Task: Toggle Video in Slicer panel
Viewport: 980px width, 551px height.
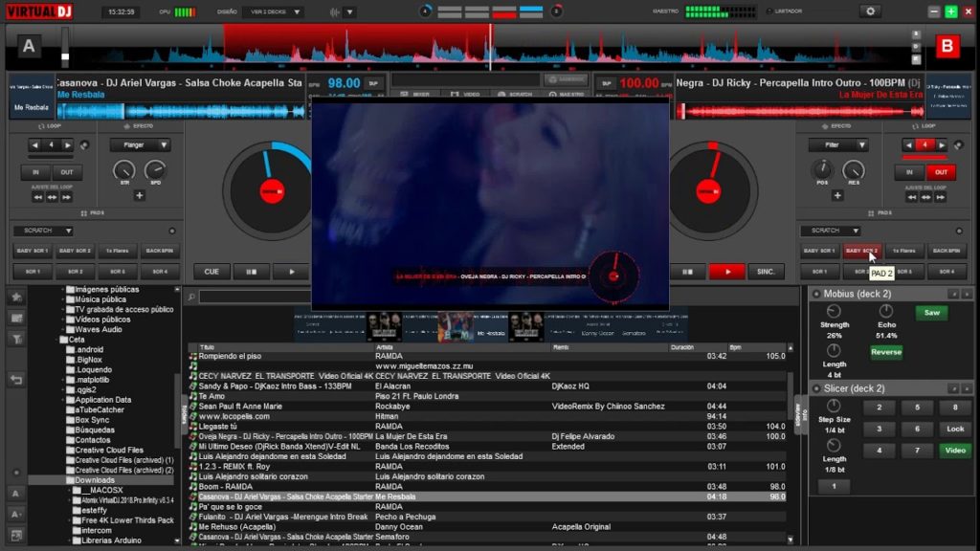Action: [955, 451]
